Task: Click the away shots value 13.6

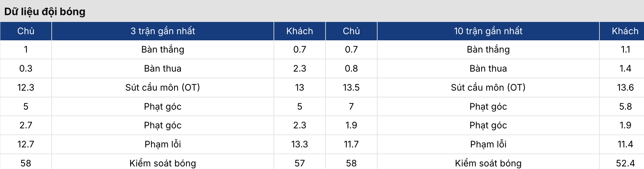Action: pyautogui.click(x=625, y=87)
